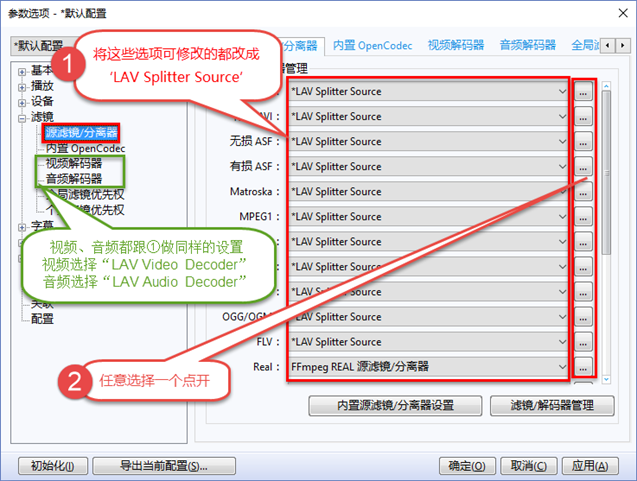This screenshot has height=481, width=637.
Task: Switch to the 视频解码器 tab
Action: tap(456, 46)
